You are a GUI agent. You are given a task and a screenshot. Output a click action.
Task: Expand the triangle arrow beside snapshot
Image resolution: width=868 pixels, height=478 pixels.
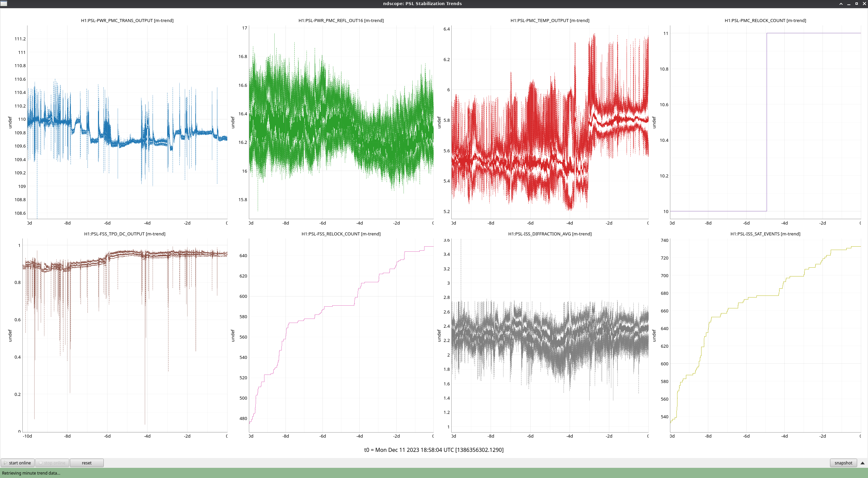[x=863, y=463]
